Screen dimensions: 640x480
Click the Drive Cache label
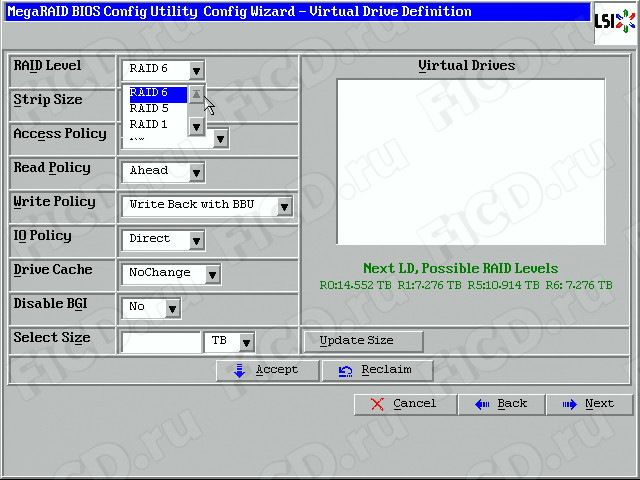pos(53,270)
